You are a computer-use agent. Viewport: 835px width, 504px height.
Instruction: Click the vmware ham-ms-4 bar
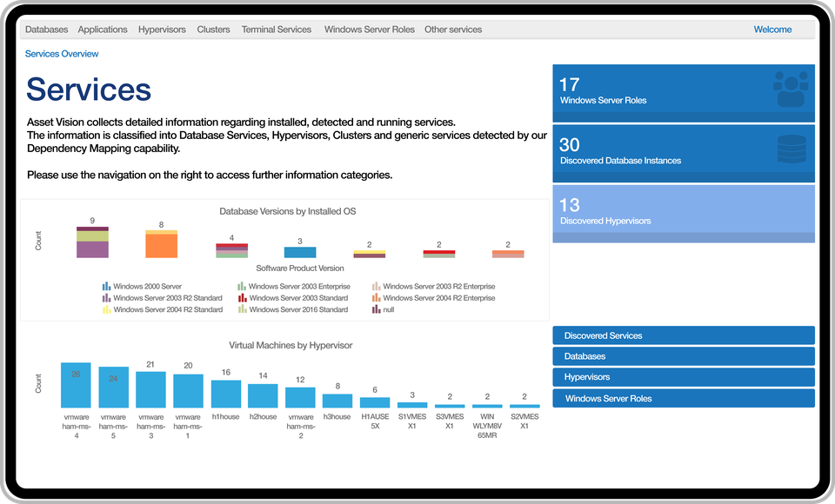click(76, 385)
